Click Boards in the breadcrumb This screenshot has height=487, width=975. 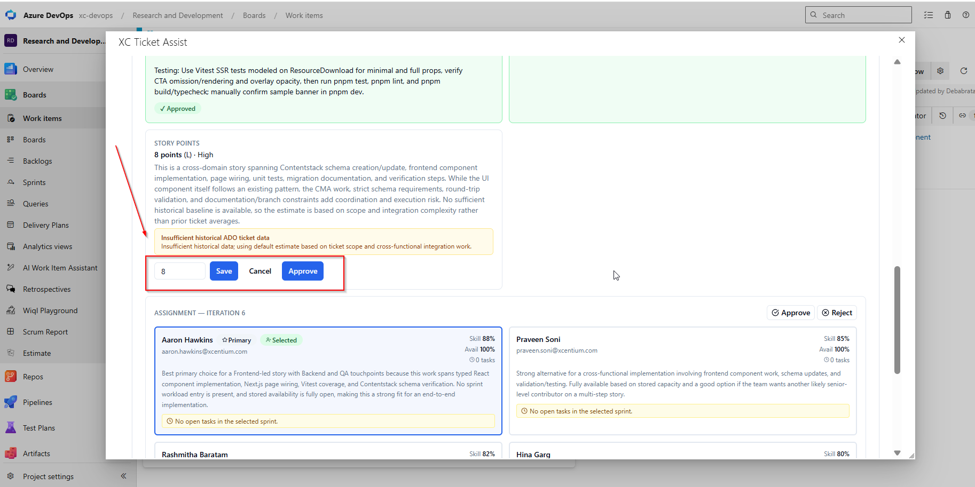click(254, 15)
